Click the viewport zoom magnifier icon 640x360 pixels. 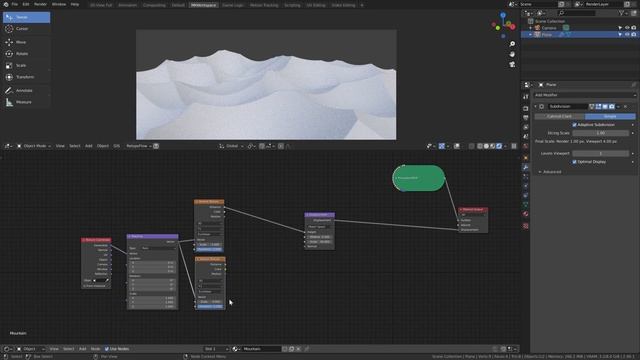[512, 44]
